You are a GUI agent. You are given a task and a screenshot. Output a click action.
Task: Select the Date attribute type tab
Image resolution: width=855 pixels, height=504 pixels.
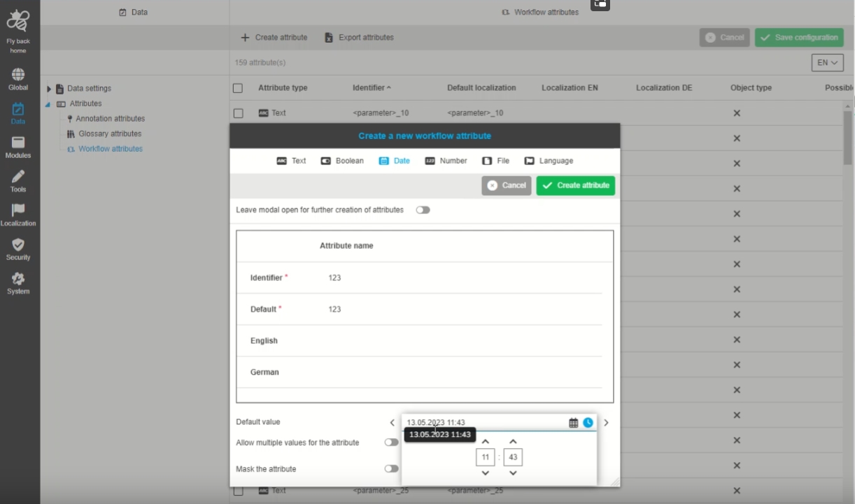click(395, 161)
